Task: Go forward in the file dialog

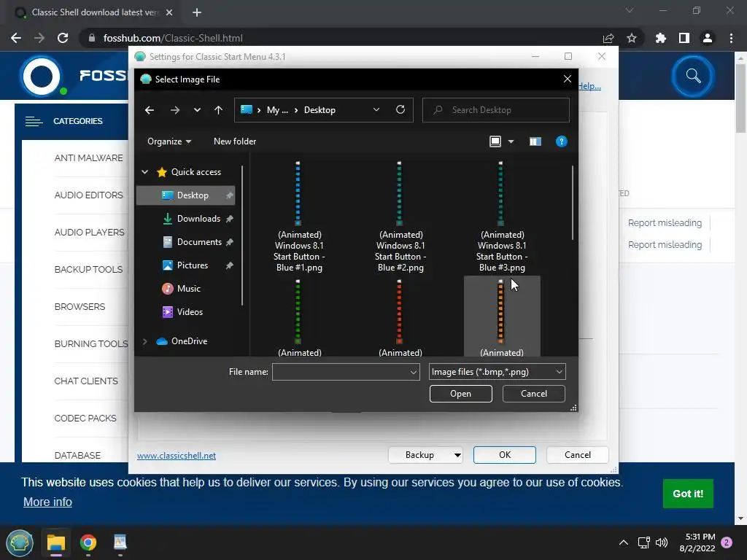Action: pos(175,110)
